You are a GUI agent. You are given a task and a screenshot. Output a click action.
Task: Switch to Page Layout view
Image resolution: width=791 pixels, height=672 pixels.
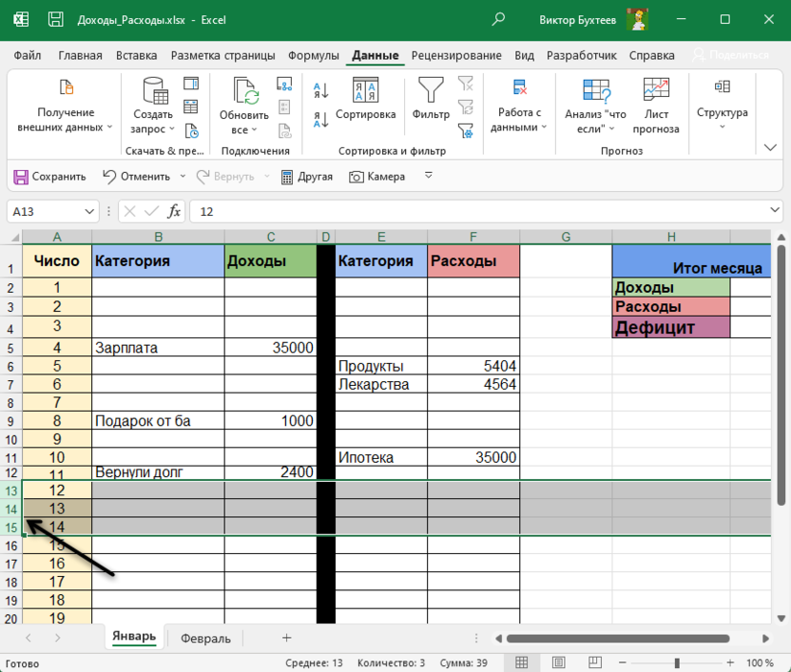point(553,662)
